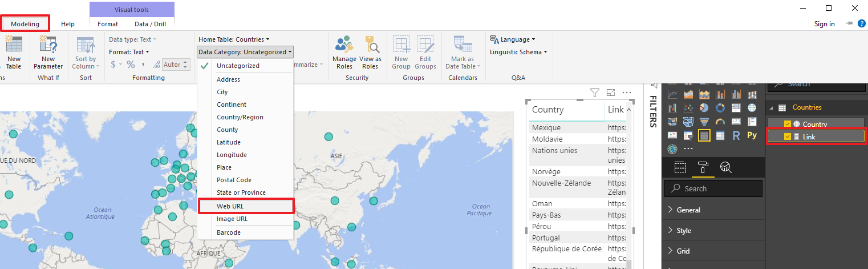Select the pie chart visualization
This screenshot has height=269, width=868.
pos(704,107)
